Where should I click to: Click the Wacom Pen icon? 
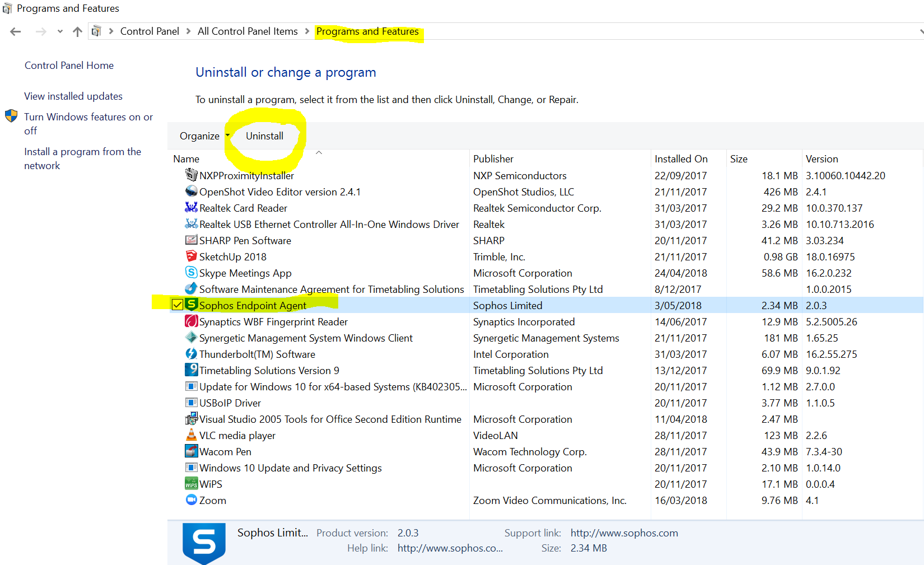pos(191,451)
